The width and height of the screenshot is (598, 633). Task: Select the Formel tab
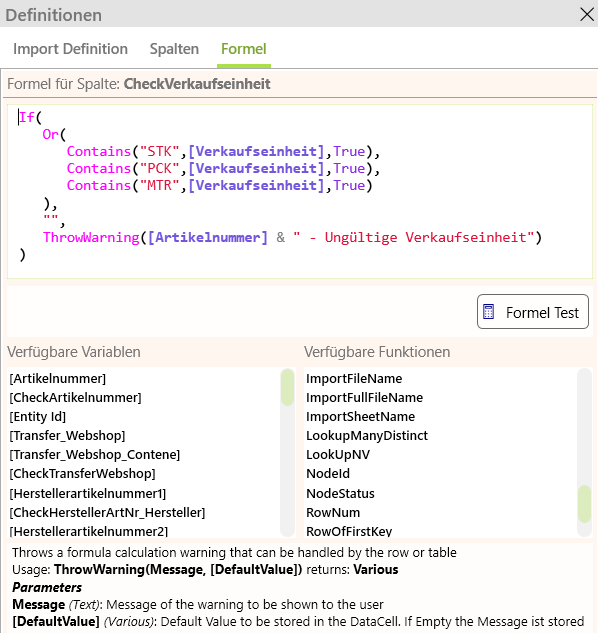point(244,49)
